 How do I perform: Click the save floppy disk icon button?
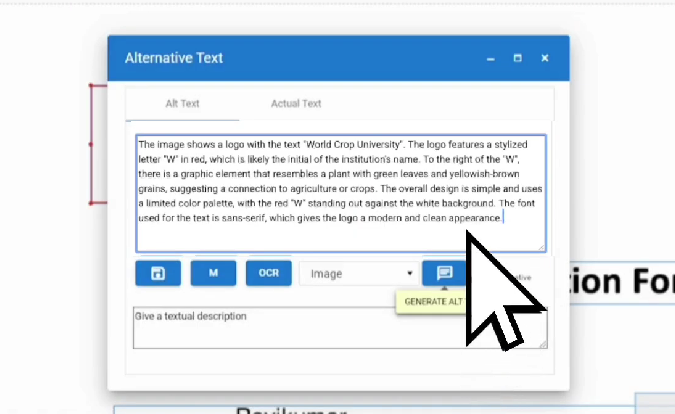157,273
